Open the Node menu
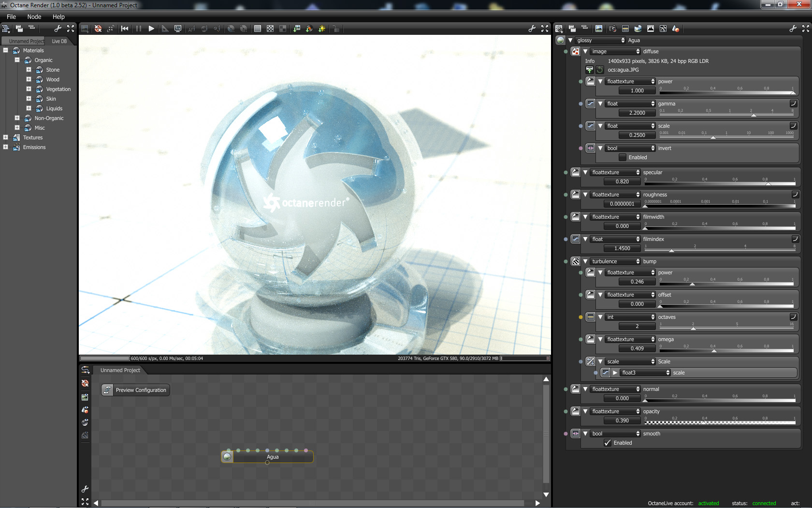 click(34, 16)
